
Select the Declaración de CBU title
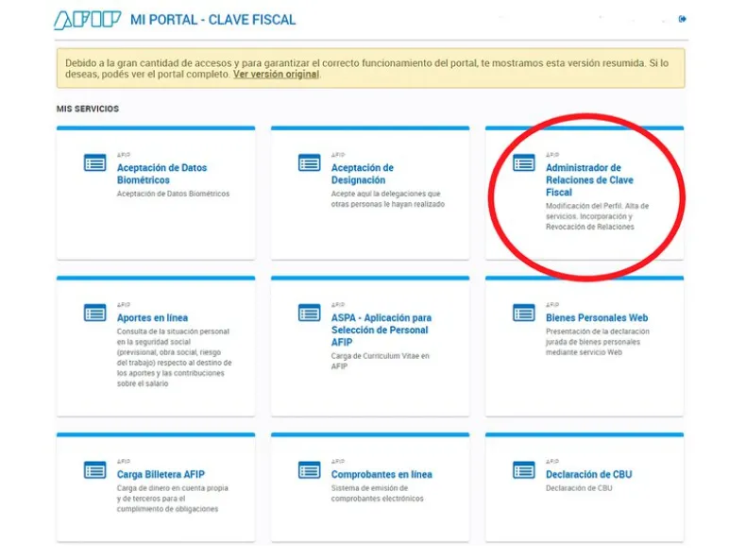point(588,474)
